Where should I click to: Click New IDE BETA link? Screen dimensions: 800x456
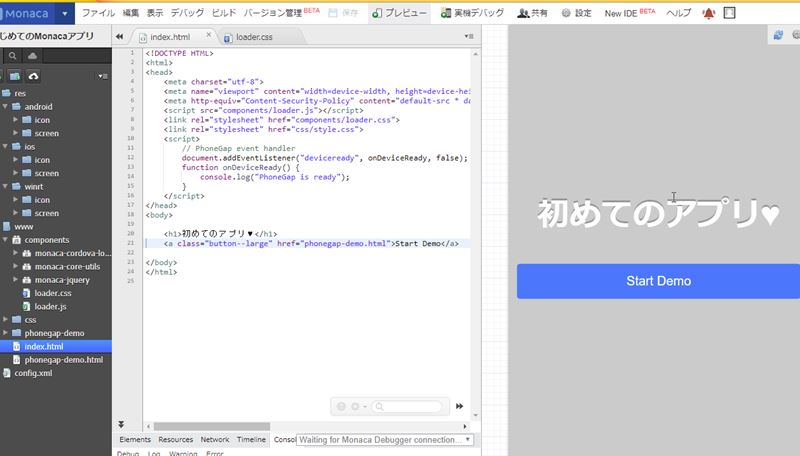pyautogui.click(x=630, y=13)
